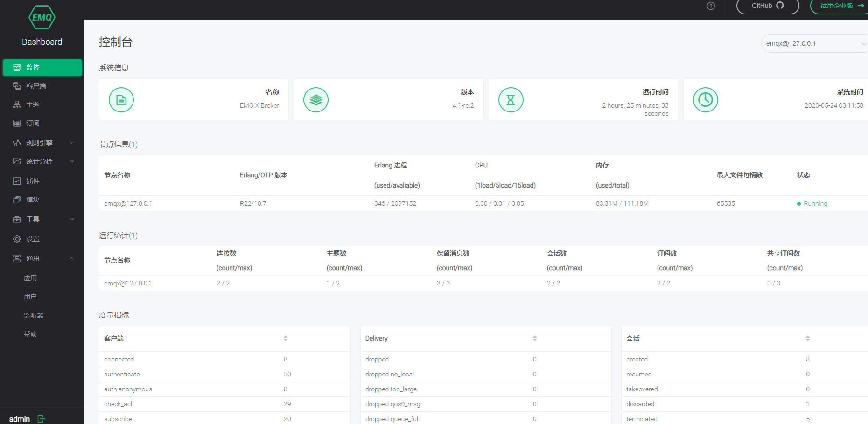Collapse the 通用 sidebar section

point(42,258)
